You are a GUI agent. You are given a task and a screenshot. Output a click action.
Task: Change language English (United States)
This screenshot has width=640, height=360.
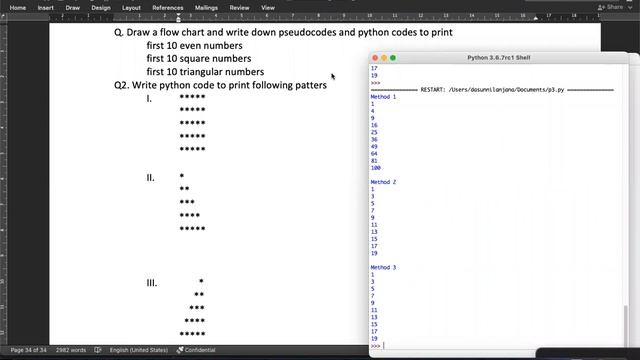139,350
